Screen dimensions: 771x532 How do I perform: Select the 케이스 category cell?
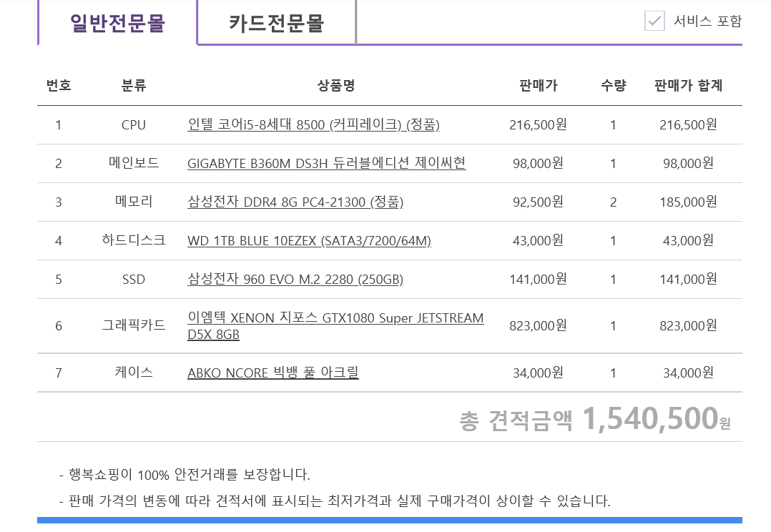pos(133,373)
